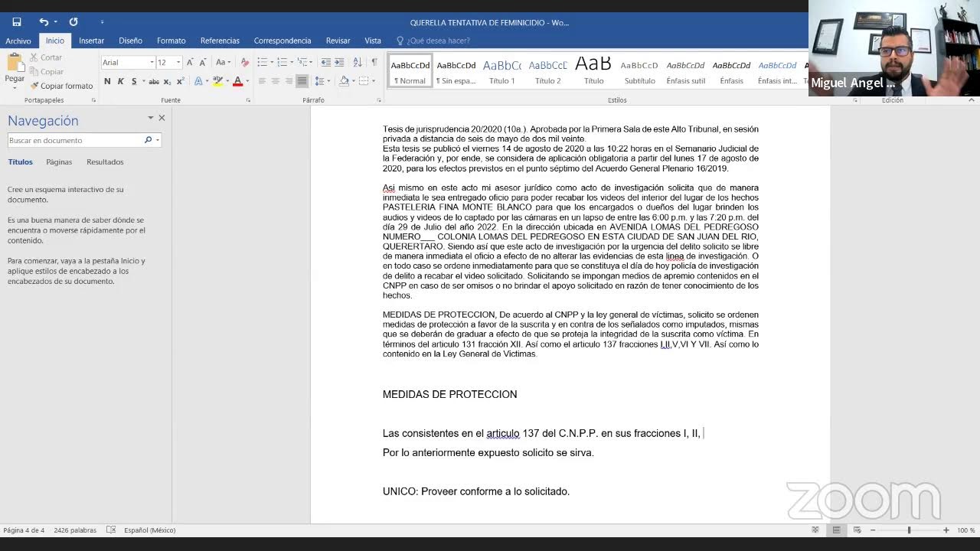Toggle underline (S) formatting
Viewport: 980px width, 551px height.
[x=134, y=81]
